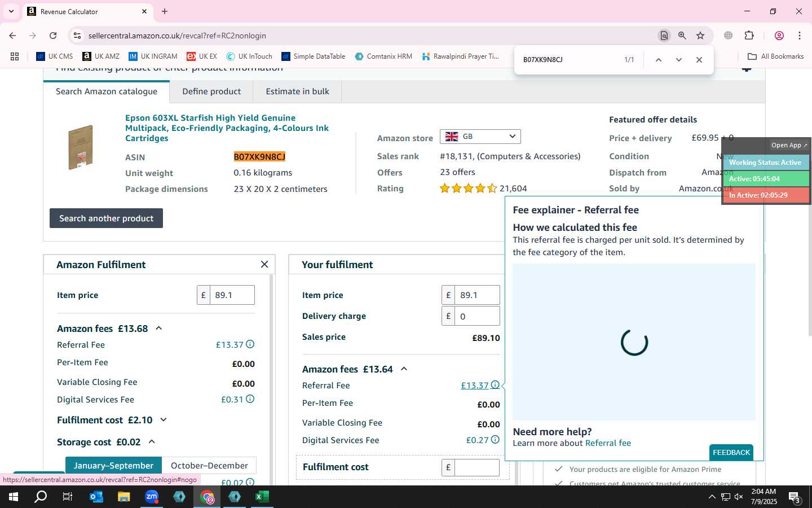Open Comtanix HRM bookmark
The height and width of the screenshot is (508, 812).
383,56
